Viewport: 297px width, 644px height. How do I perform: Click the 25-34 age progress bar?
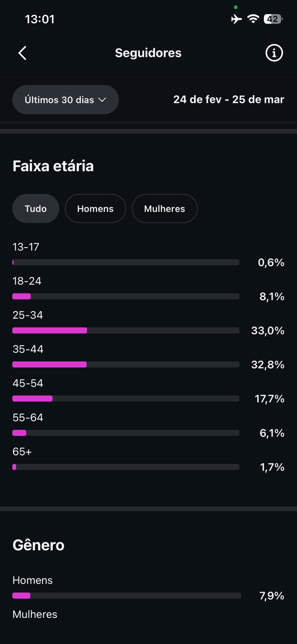point(126,331)
